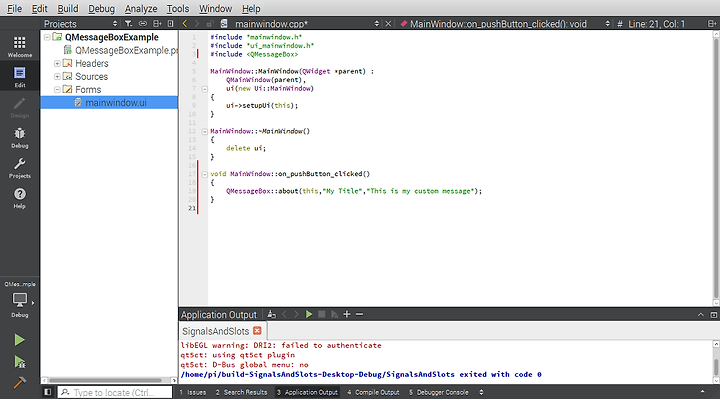This screenshot has height=399, width=720.
Task: Run the project with green arrow
Action: [x=19, y=340]
